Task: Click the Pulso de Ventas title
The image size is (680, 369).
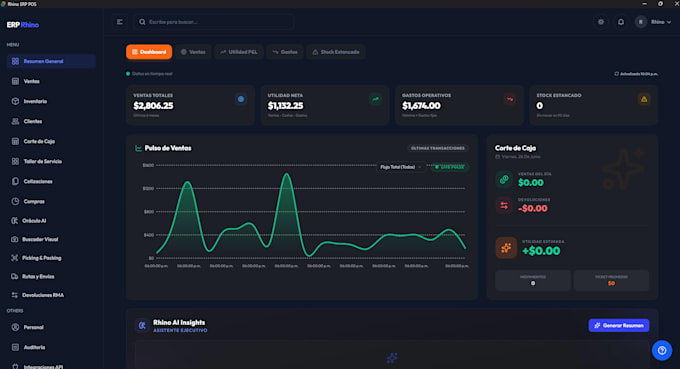Action: click(x=168, y=148)
